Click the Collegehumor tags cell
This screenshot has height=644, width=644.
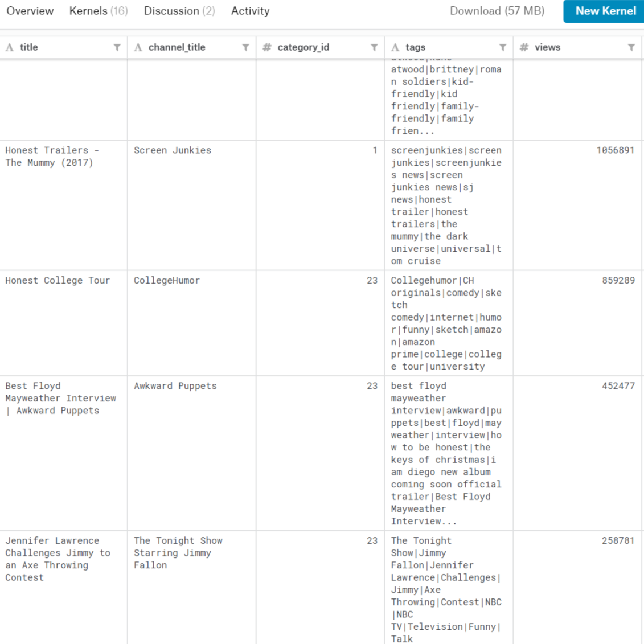[x=449, y=323]
